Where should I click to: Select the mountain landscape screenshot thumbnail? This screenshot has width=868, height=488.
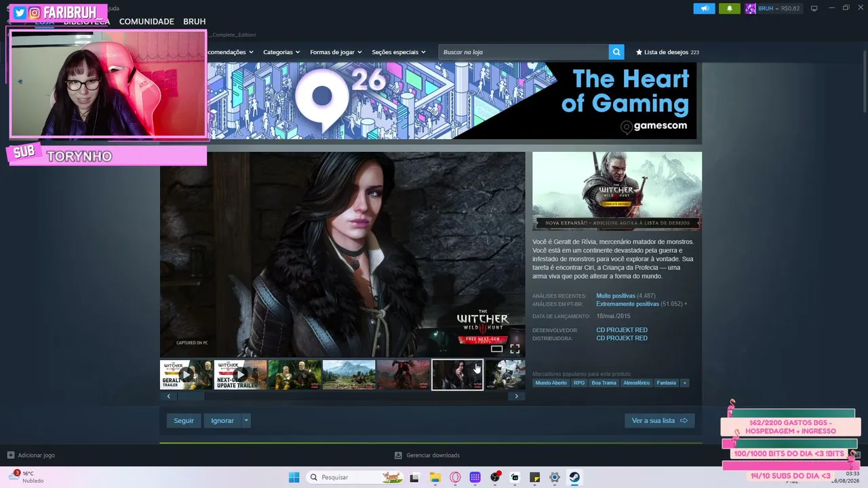349,375
